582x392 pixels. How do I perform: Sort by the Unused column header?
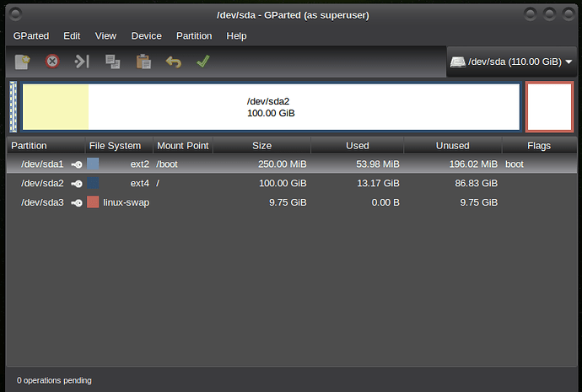pyautogui.click(x=452, y=146)
